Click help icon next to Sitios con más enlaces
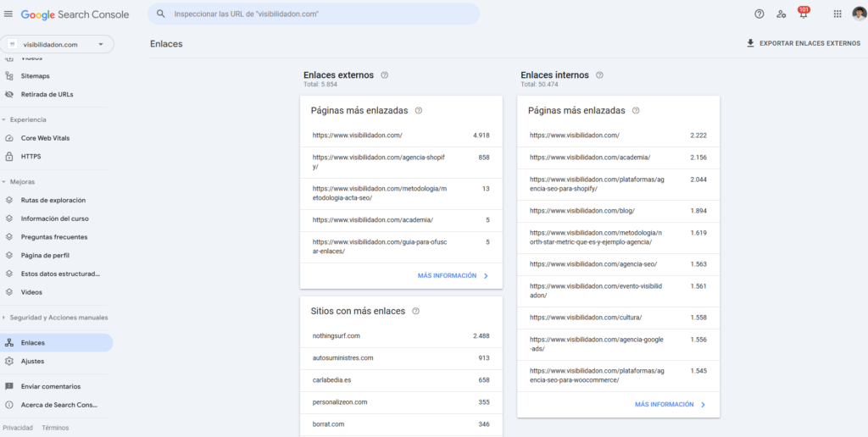 pos(416,311)
